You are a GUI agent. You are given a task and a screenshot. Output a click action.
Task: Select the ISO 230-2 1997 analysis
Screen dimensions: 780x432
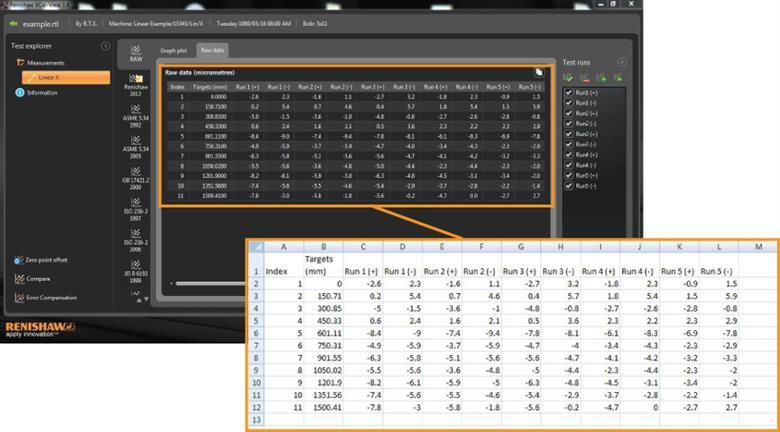click(136, 210)
